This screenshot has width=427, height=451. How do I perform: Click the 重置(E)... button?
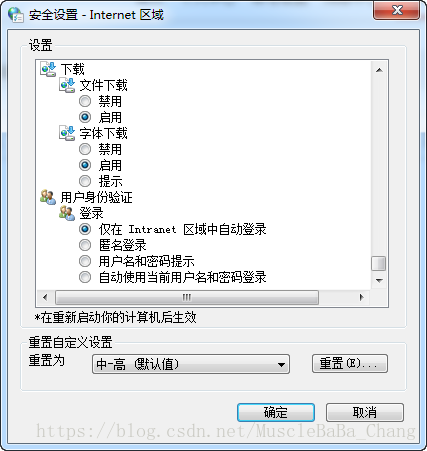point(350,363)
